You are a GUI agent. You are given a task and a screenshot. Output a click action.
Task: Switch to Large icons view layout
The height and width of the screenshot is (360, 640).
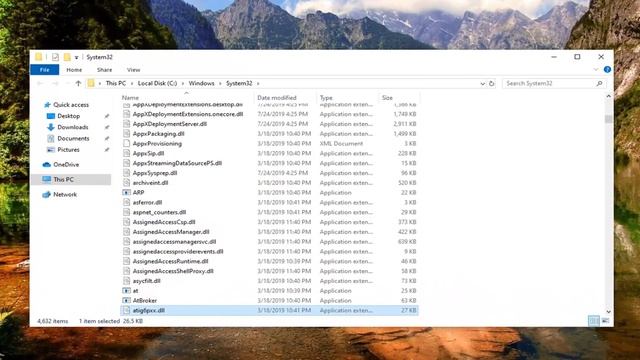point(605,321)
